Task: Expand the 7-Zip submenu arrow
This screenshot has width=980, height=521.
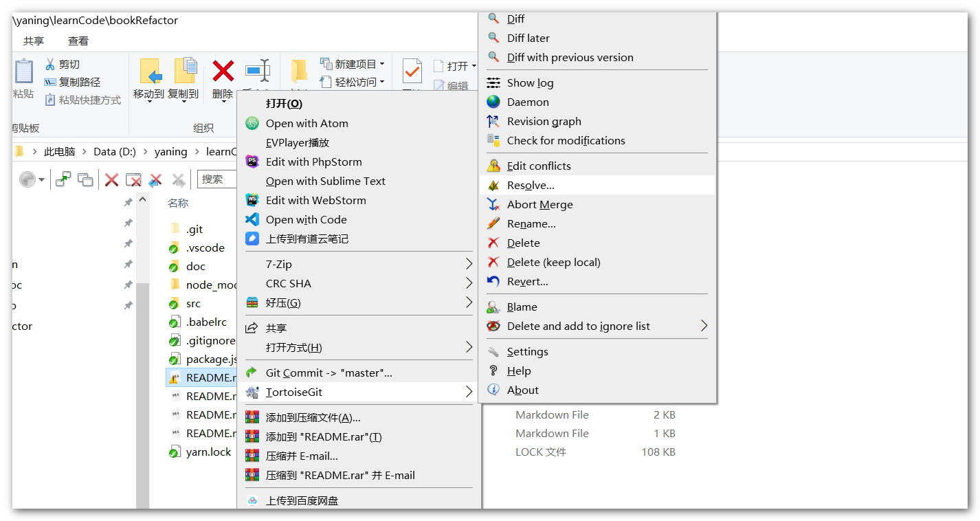Action: tap(469, 264)
